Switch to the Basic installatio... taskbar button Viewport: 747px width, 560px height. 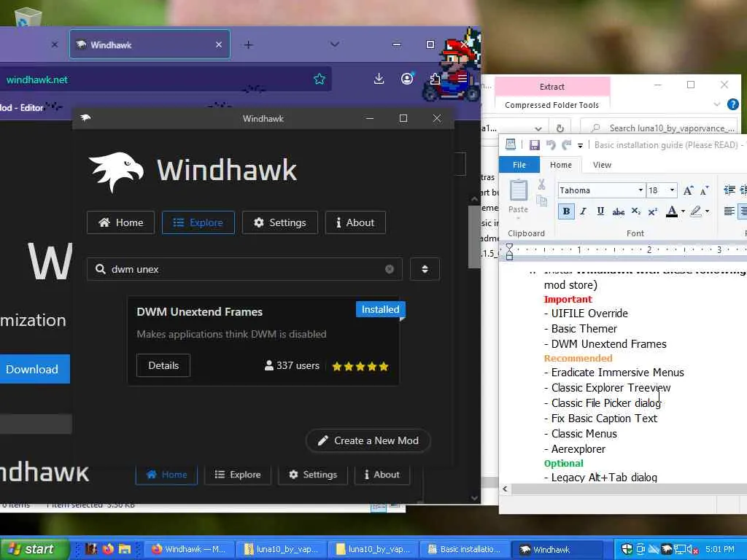(464, 549)
